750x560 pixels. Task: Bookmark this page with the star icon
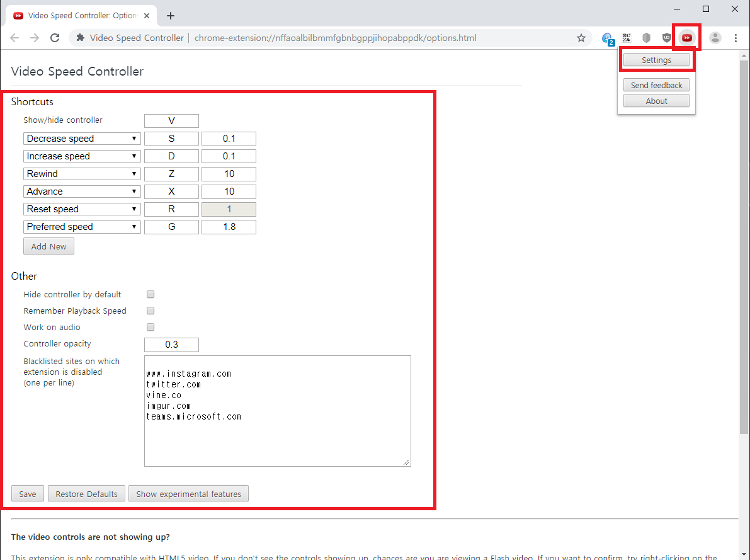pos(581,38)
